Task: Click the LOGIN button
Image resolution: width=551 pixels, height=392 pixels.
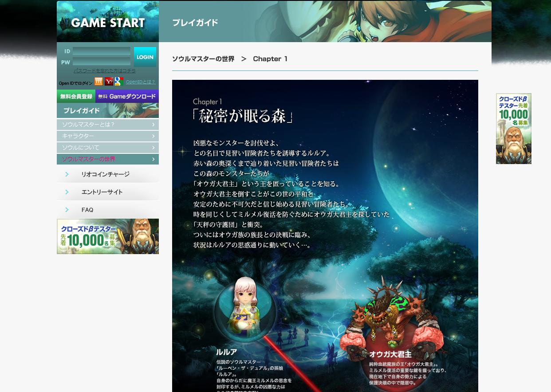Action: point(145,57)
